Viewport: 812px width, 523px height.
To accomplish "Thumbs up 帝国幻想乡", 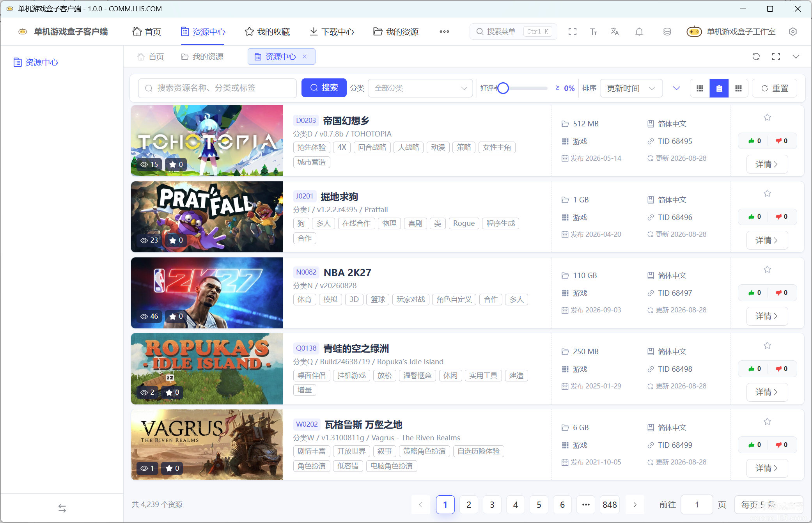I will [x=754, y=141].
